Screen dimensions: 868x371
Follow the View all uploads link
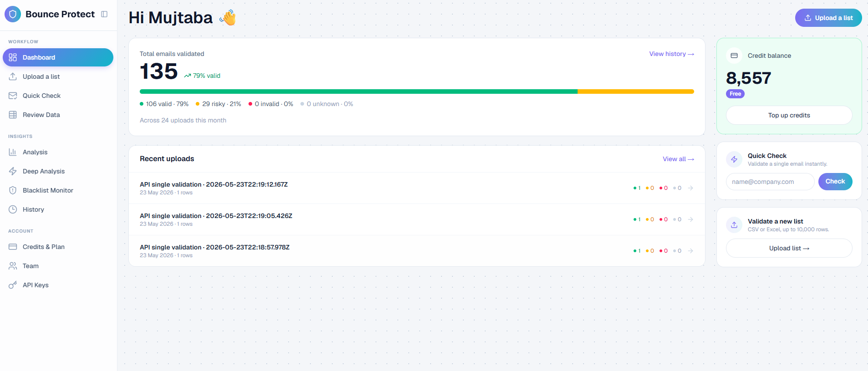click(678, 159)
